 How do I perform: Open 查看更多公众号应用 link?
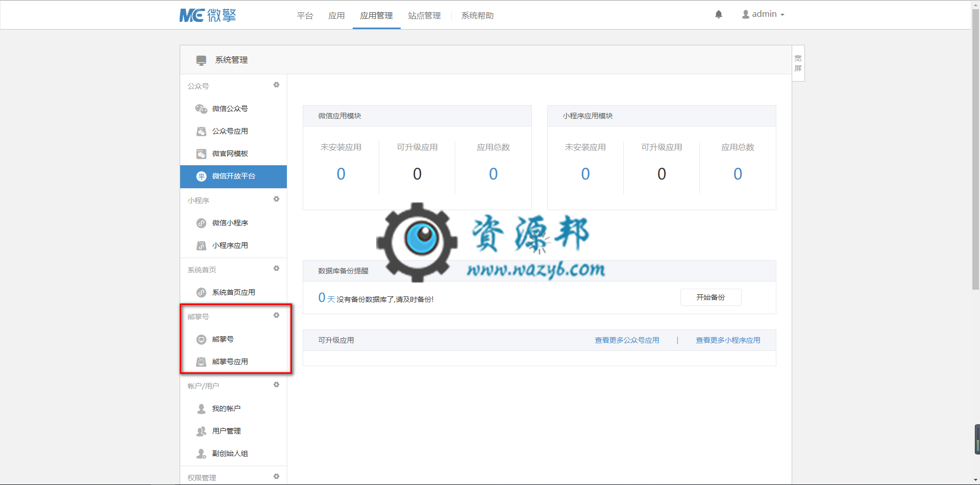tap(627, 340)
